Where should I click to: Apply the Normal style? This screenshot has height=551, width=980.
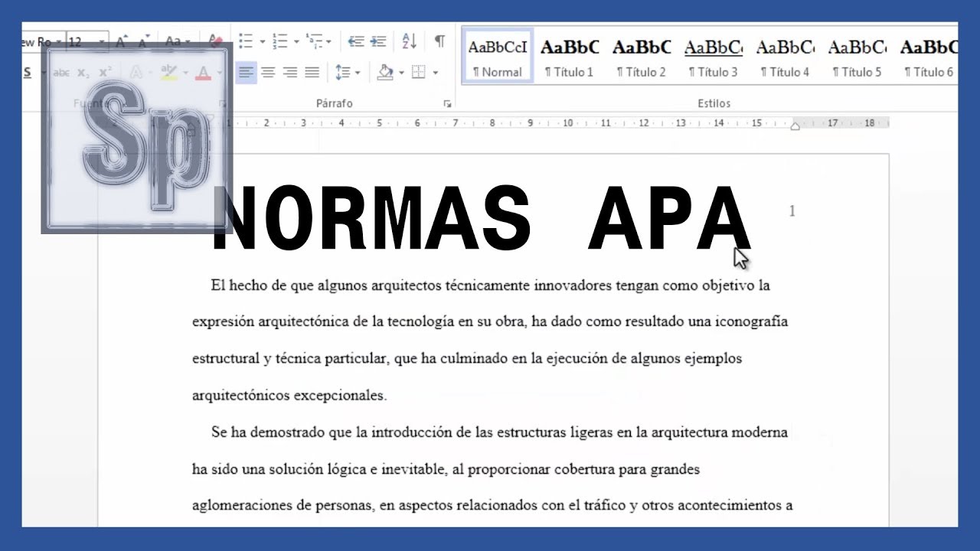(498, 58)
